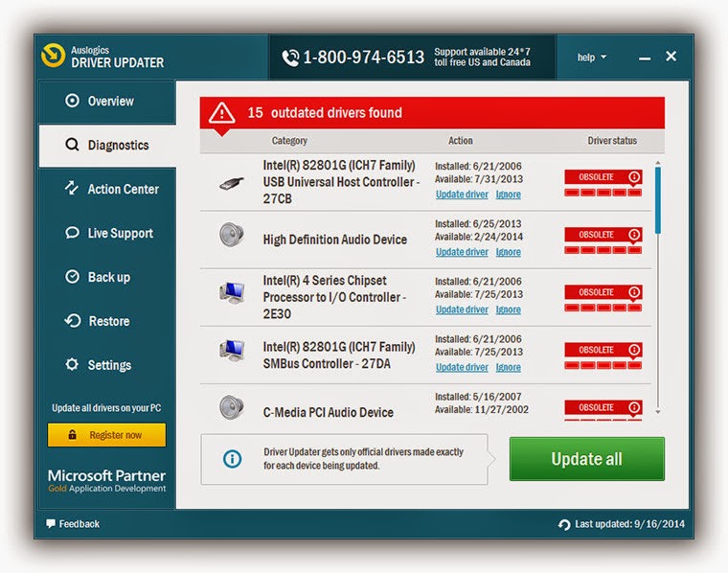Update driver for SMBus Controller 27DA
The height and width of the screenshot is (573, 728).
tap(462, 367)
